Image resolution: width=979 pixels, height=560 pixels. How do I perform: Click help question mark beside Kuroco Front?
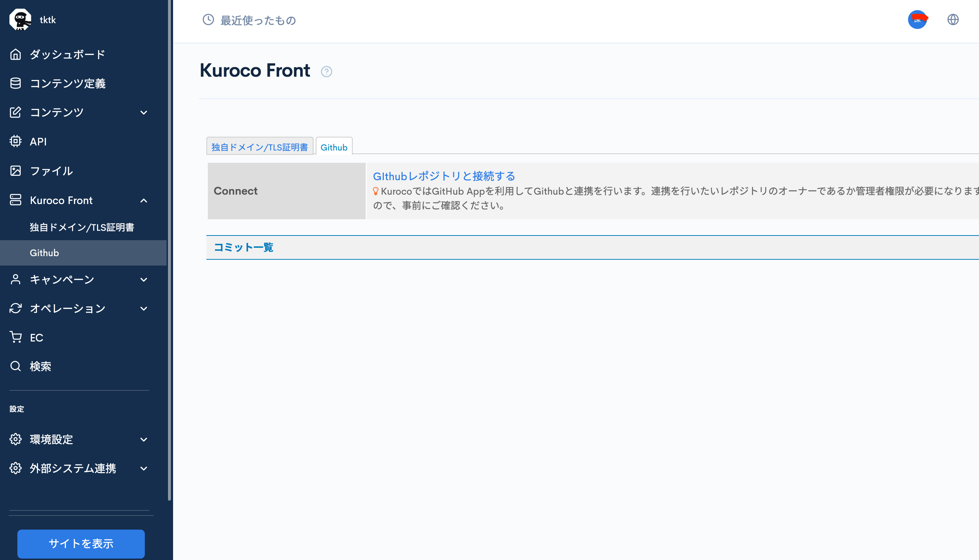point(326,72)
